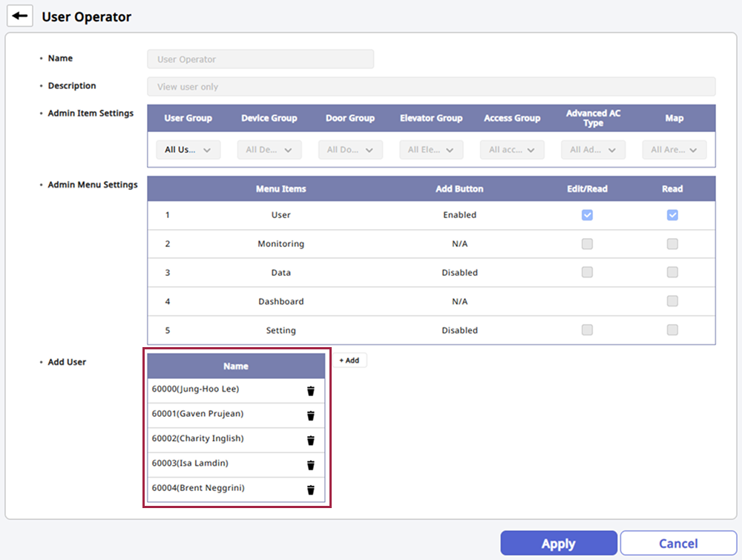Check Edit/Read for the Data menu item
The image size is (742, 560).
point(587,272)
